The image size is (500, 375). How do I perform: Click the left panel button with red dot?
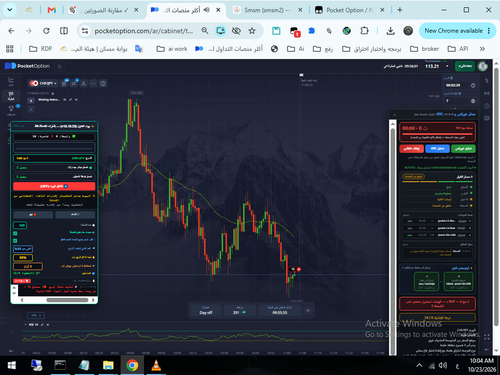(33, 215)
